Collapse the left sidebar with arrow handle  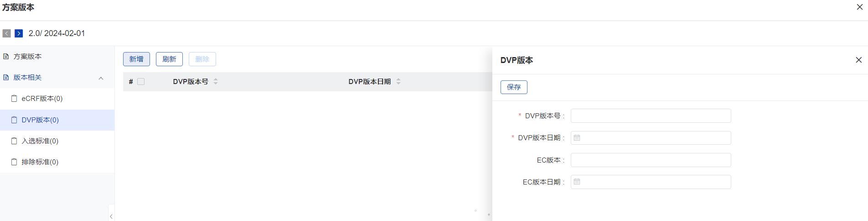point(111,216)
